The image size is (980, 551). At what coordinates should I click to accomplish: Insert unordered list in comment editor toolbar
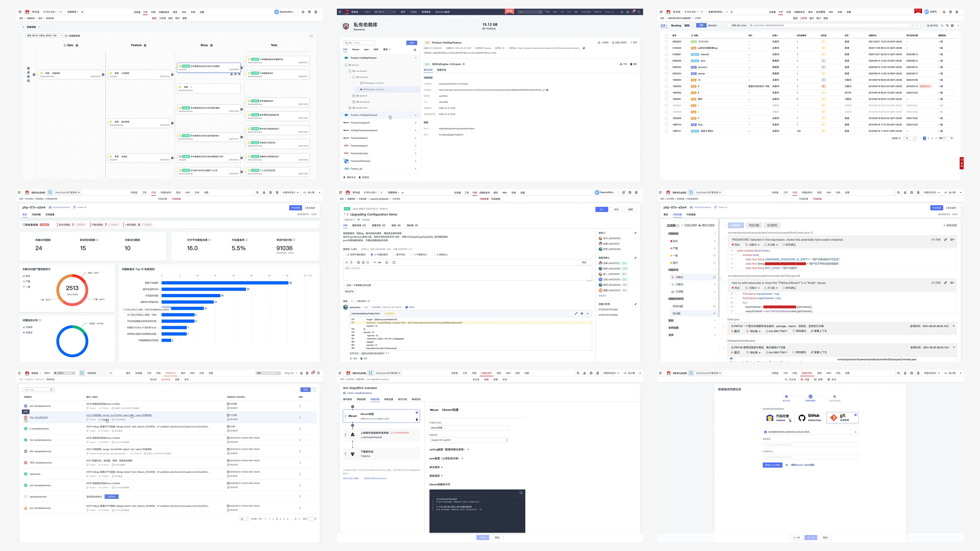coord(358,262)
